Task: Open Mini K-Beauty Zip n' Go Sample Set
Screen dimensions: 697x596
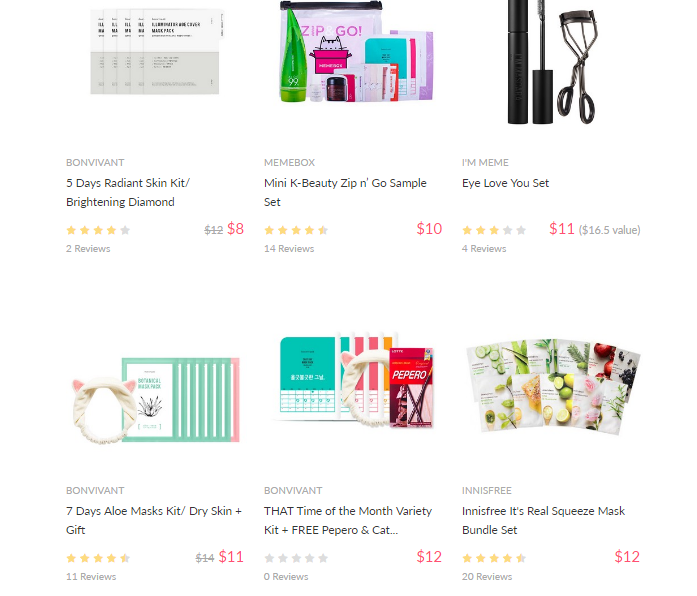Action: [345, 192]
